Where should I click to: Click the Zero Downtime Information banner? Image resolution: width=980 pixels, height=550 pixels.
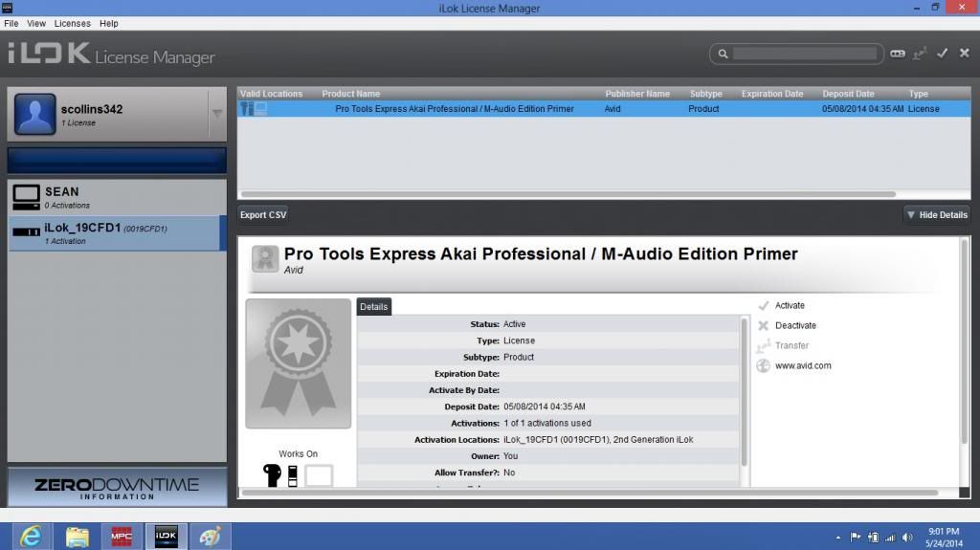pyautogui.click(x=117, y=488)
